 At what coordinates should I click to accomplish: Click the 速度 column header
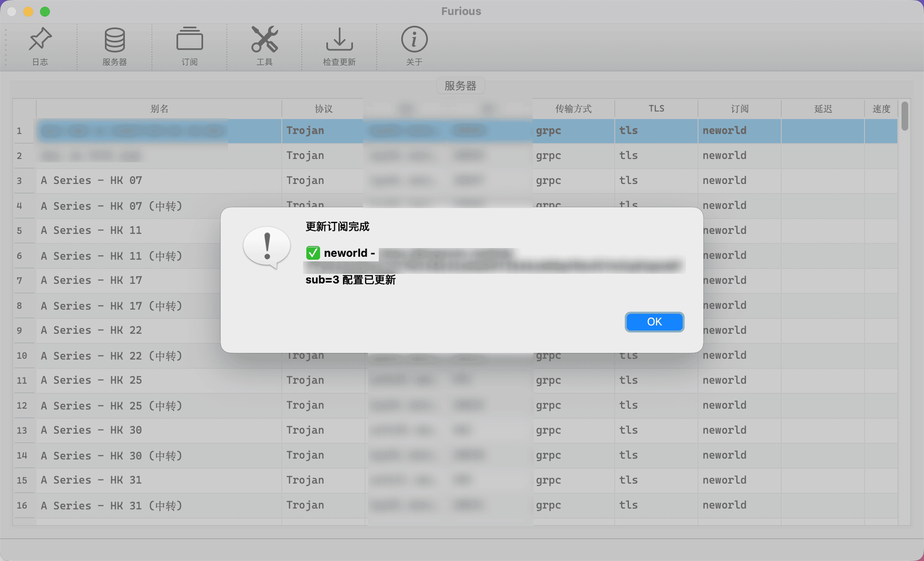[x=881, y=109]
